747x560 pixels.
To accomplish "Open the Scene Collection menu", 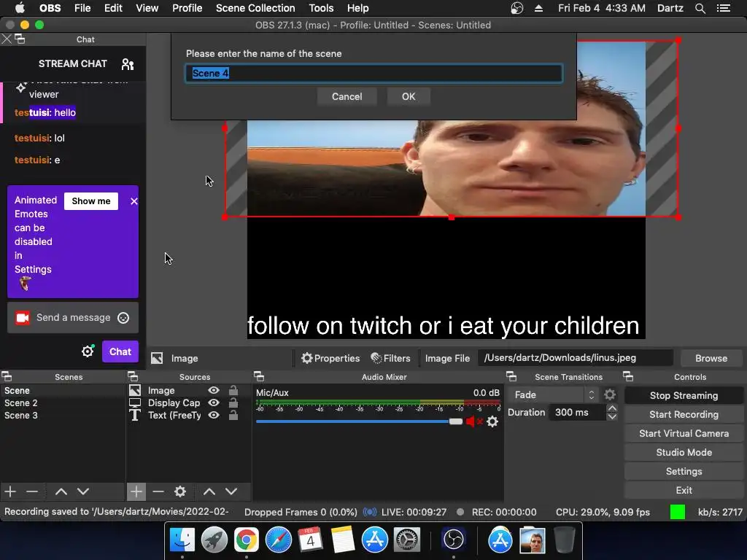I will click(255, 8).
